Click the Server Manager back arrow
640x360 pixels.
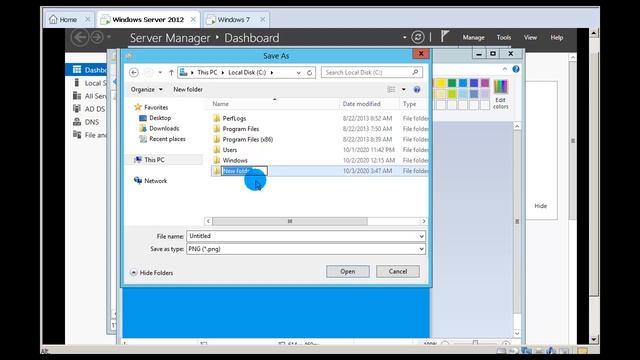tap(80, 38)
